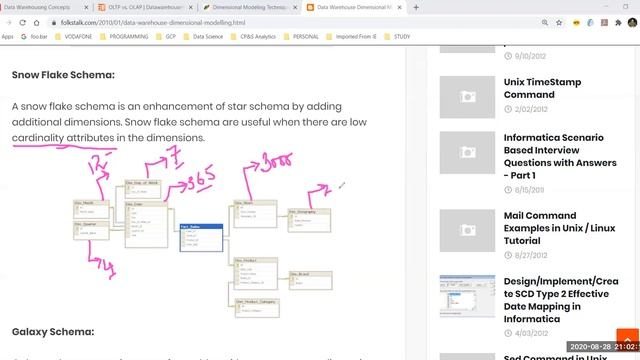Click the SCD Type 2 article thumbnail
This screenshot has height=360, width=640.
(467, 296)
